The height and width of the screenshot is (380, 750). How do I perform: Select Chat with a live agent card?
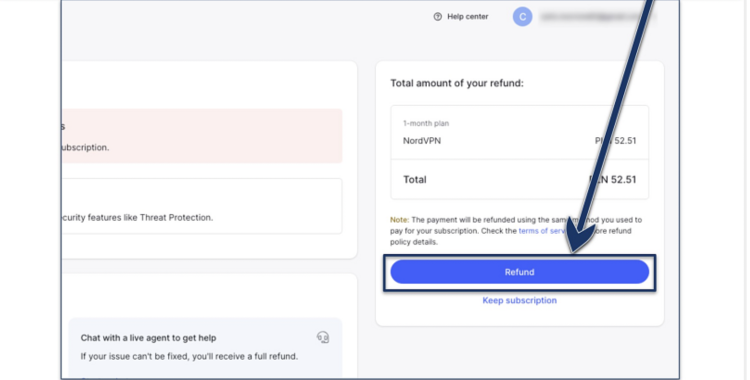(x=205, y=348)
